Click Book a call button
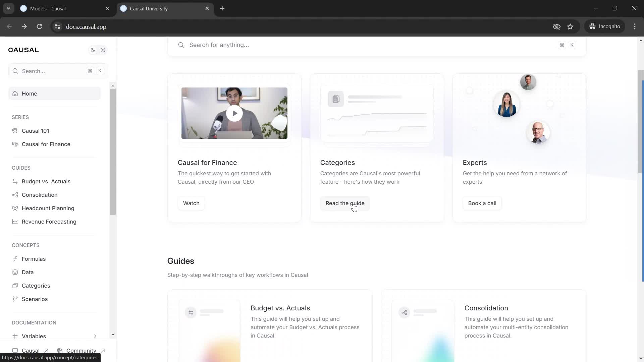644x362 pixels. point(482,203)
